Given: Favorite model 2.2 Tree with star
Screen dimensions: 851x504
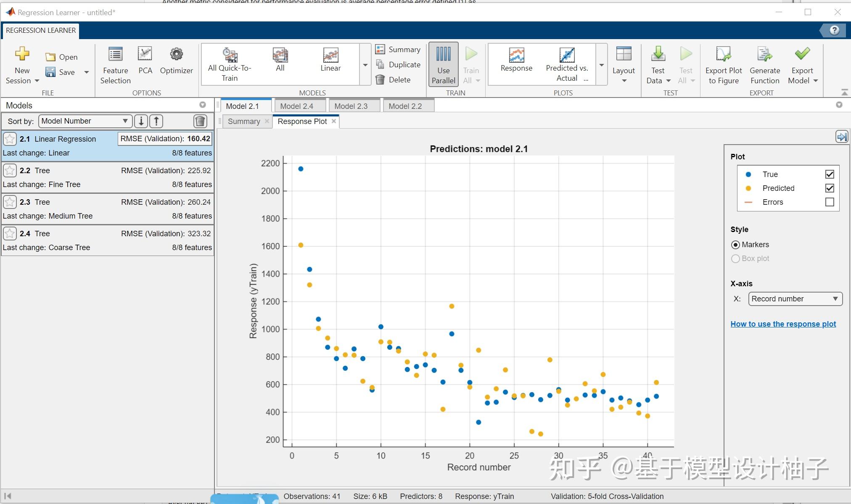Looking at the screenshot, I should pos(10,170).
